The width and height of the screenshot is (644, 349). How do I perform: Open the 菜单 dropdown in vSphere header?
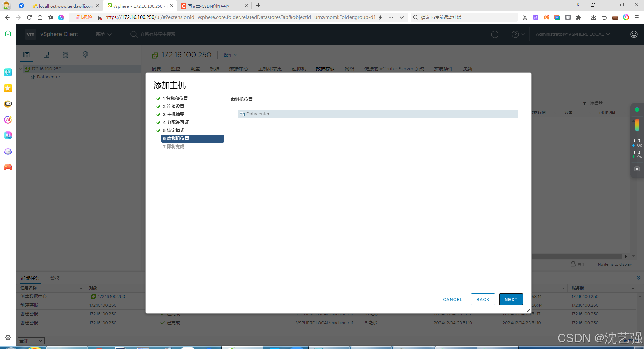coord(104,34)
